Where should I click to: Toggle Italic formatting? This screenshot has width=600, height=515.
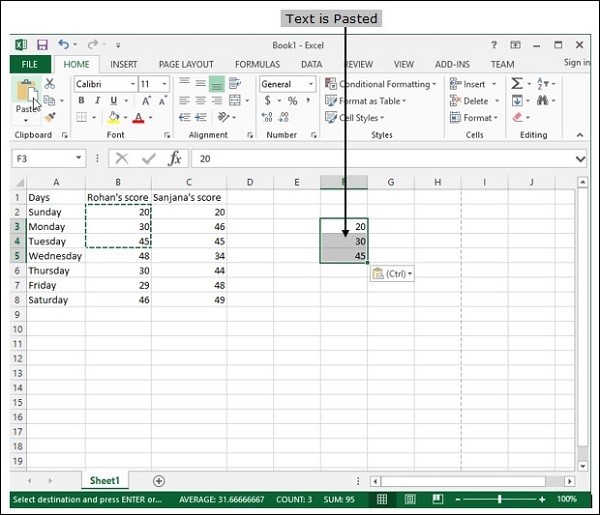click(x=98, y=101)
